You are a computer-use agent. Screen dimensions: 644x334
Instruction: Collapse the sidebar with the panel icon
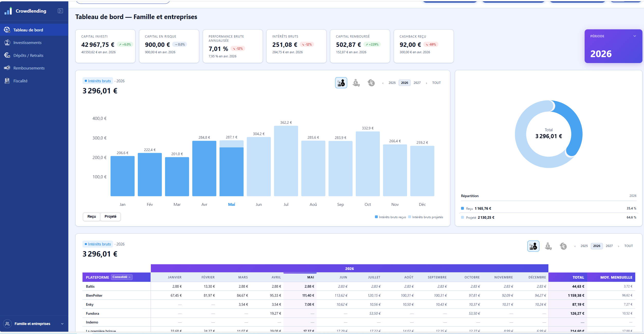pyautogui.click(x=60, y=11)
